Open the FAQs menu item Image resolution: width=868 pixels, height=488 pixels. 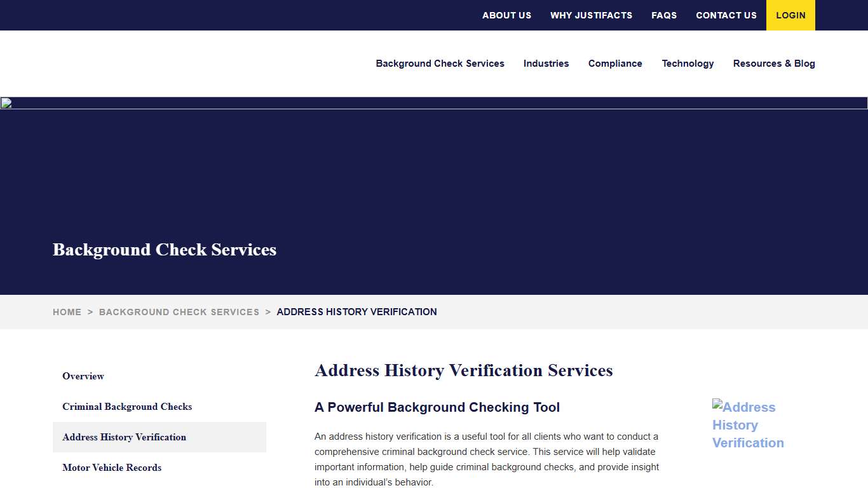coord(663,15)
